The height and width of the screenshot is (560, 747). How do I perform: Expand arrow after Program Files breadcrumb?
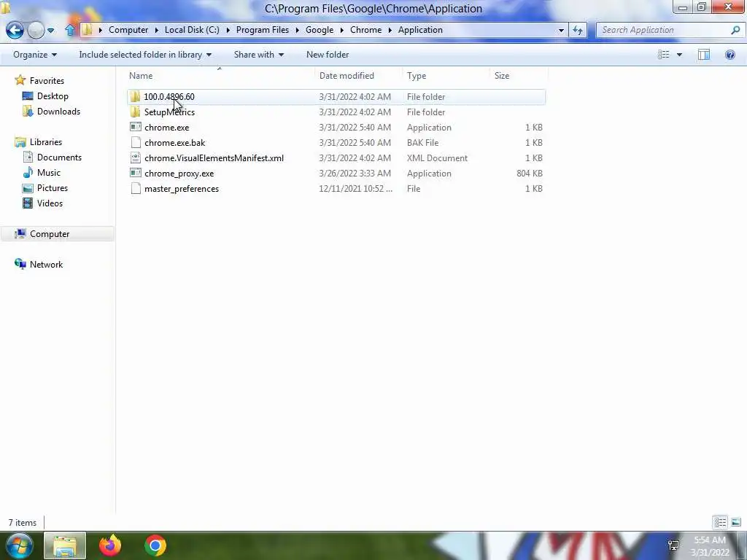(x=298, y=30)
